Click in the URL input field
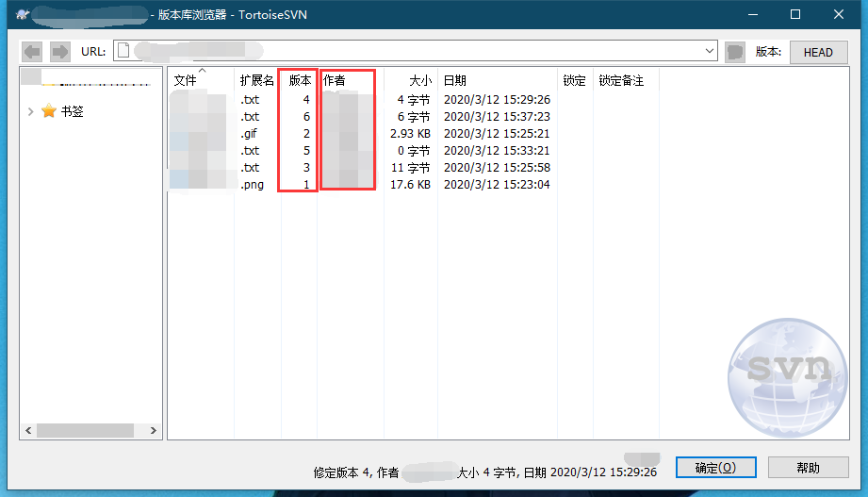Image resolution: width=868 pixels, height=497 pixels. 416,51
